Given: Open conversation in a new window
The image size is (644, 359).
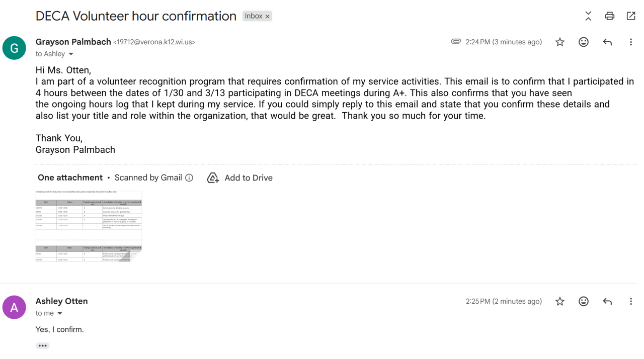Looking at the screenshot, I should tap(630, 16).
